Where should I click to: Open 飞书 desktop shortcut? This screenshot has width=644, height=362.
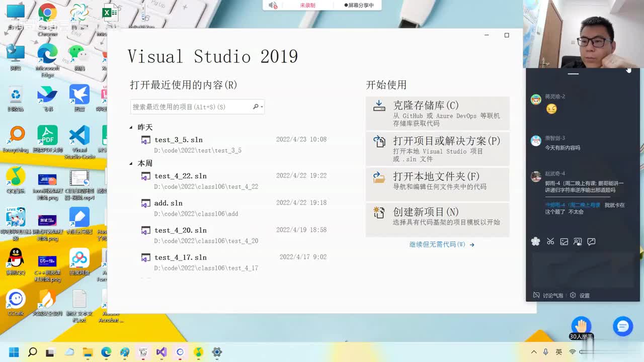47,98
